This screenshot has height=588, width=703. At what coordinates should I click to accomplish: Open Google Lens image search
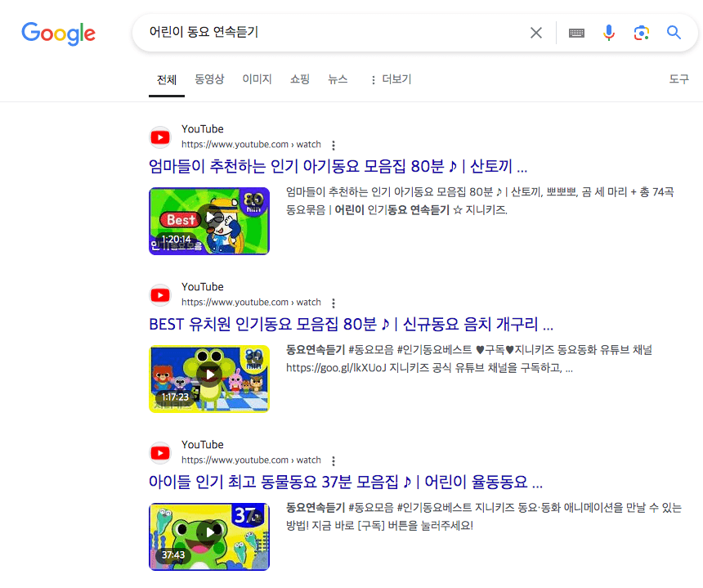[641, 33]
